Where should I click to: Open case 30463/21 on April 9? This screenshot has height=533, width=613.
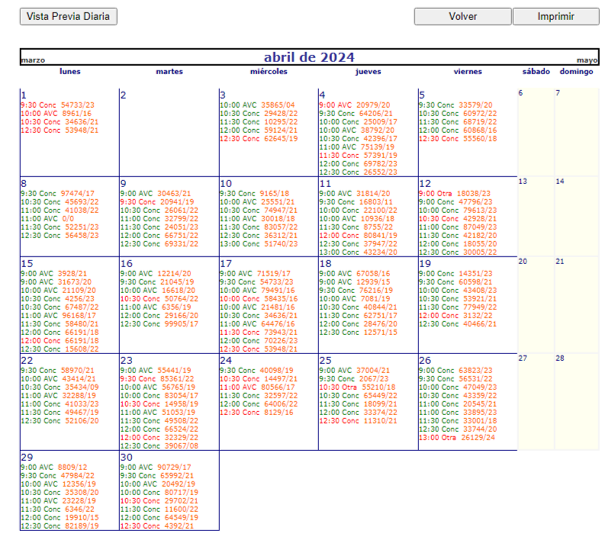pos(174,194)
